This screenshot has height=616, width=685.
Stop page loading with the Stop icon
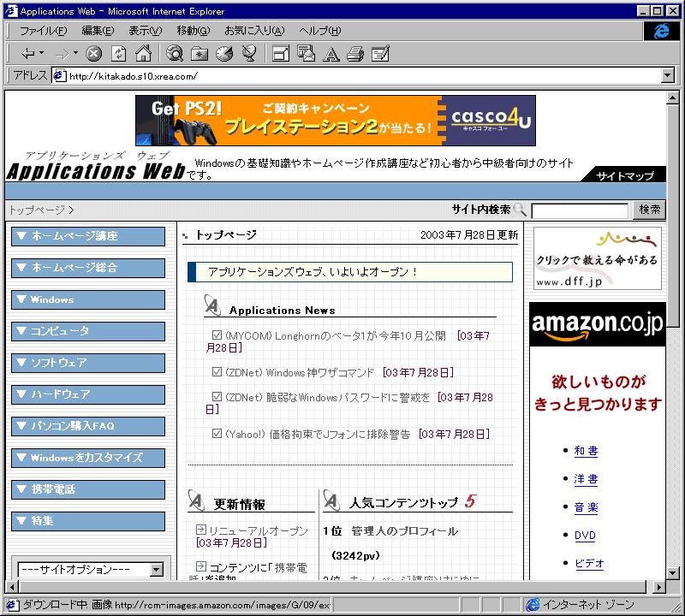[93, 54]
